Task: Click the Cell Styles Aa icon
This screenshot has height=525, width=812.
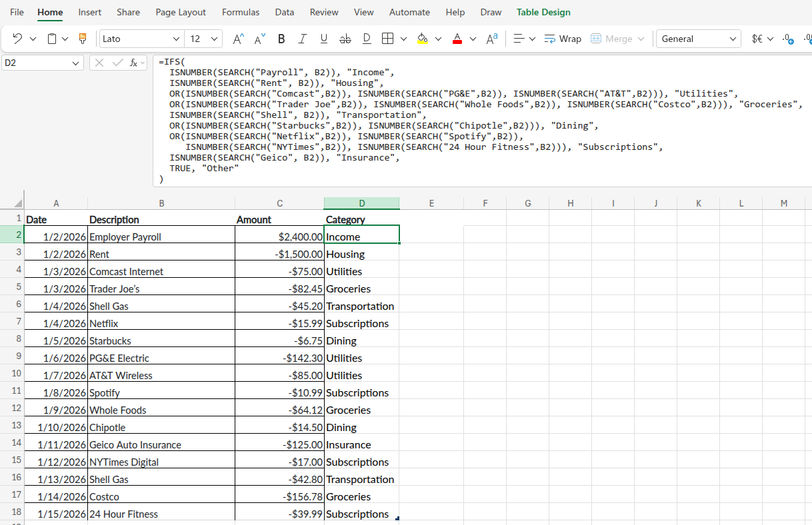Action: [491, 39]
